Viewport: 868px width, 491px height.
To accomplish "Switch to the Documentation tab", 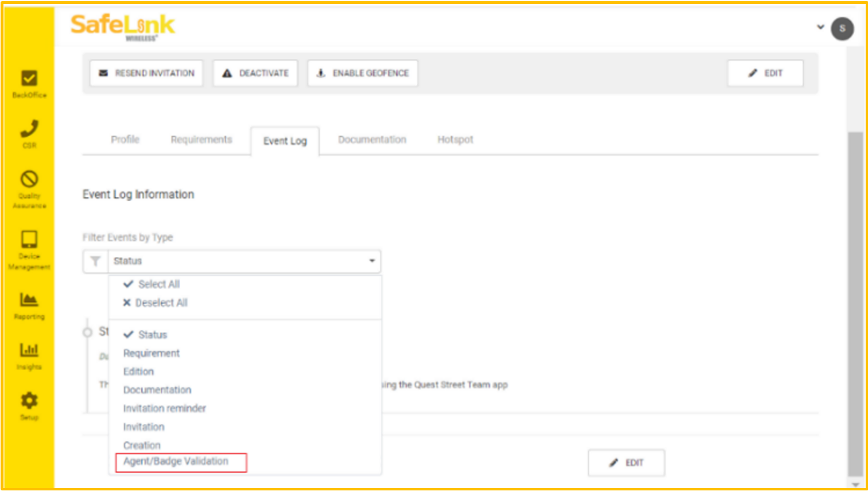I will coord(372,139).
